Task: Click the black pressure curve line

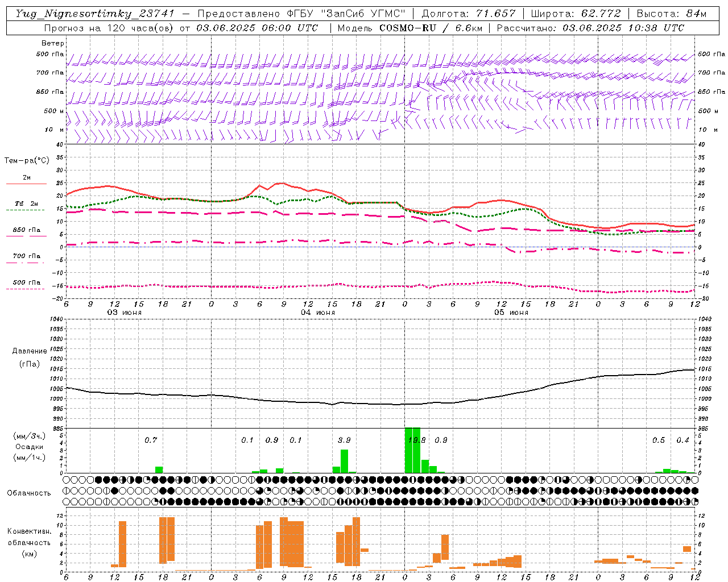Action: pyautogui.click(x=380, y=404)
